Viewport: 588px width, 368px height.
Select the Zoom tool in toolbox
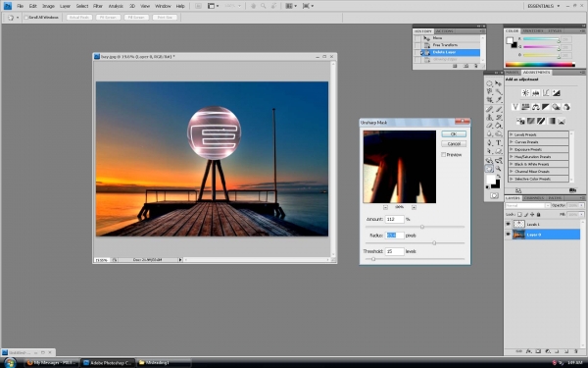498,168
